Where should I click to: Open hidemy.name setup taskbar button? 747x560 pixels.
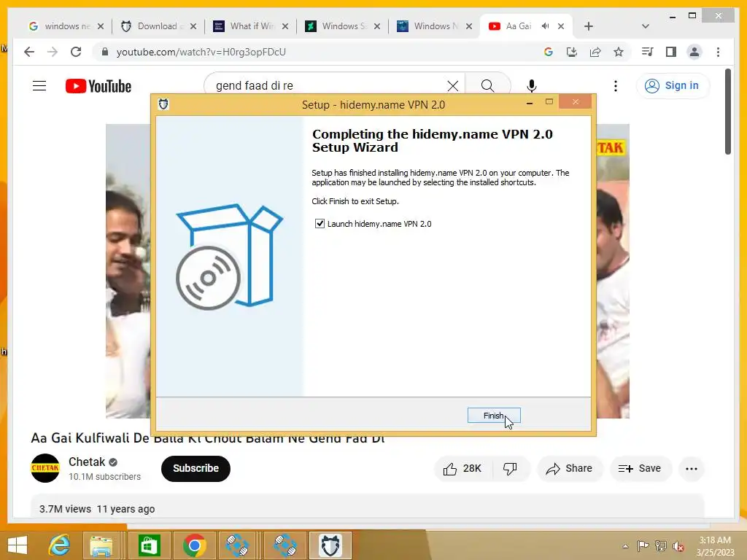click(x=330, y=545)
